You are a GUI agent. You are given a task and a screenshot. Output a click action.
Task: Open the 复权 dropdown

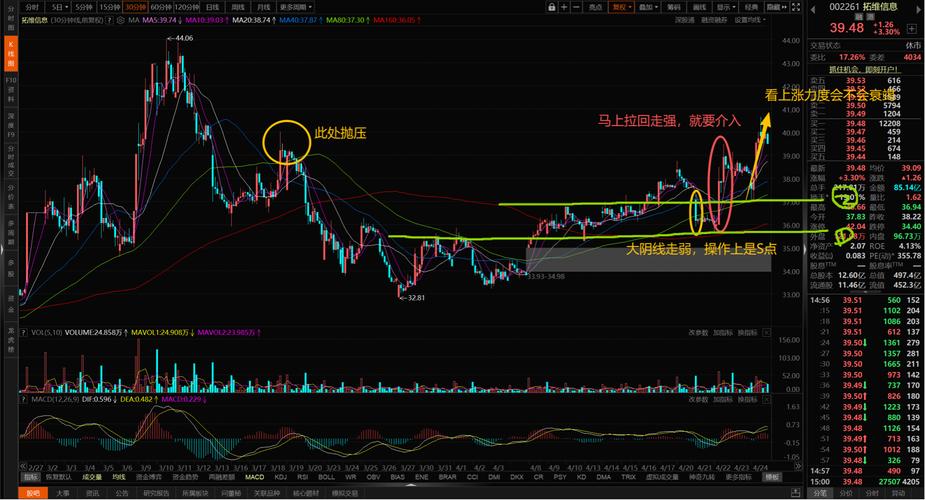point(621,7)
